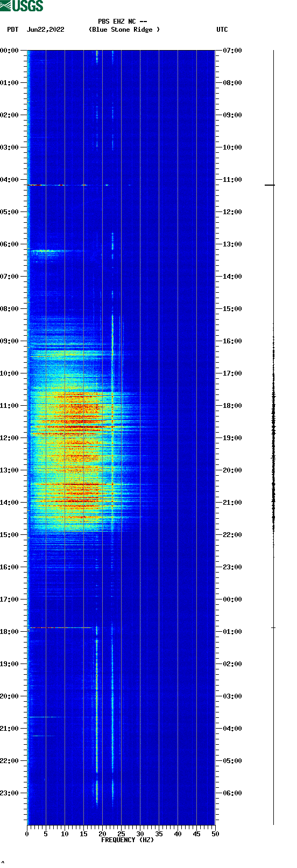297x868 pixels.
Task: Click the seismogram spike near 11:00 UTC
Action: pyautogui.click(x=270, y=185)
